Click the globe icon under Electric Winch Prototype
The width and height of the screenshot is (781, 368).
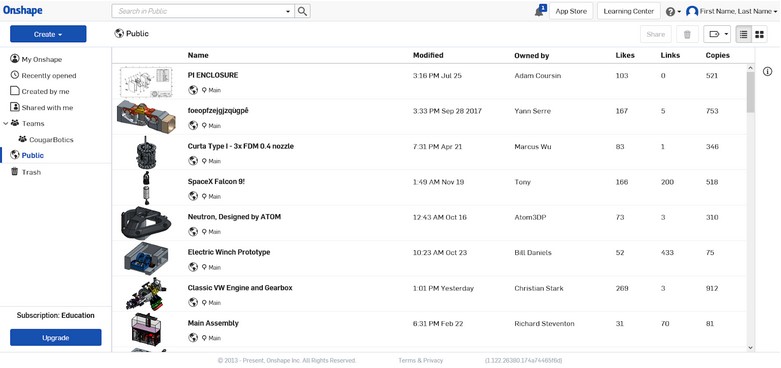click(193, 267)
